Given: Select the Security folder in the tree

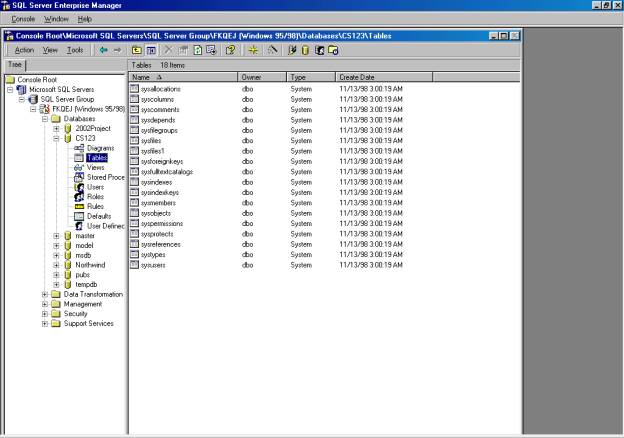Looking at the screenshot, I should 76,314.
